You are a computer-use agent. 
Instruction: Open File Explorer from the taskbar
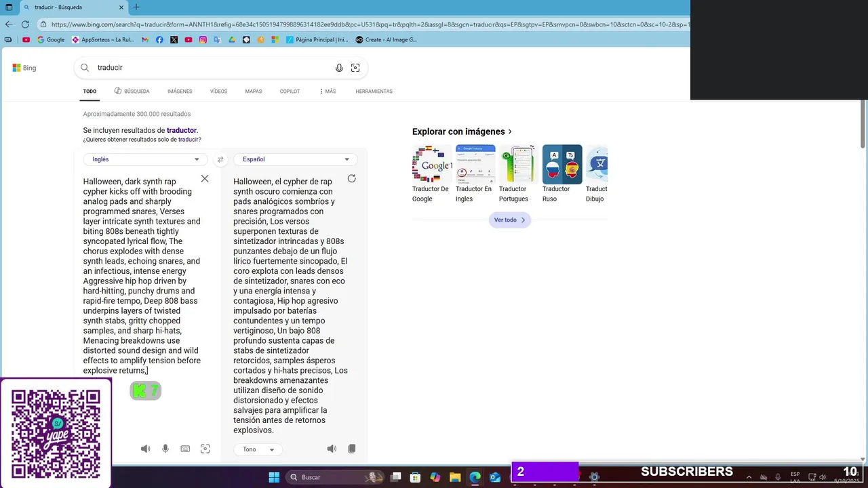click(x=455, y=477)
